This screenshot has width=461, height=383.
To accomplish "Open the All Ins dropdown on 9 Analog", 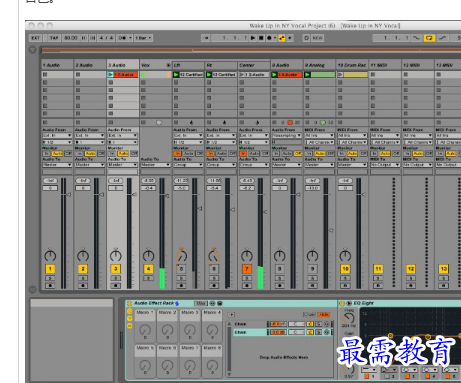I will click(x=319, y=135).
